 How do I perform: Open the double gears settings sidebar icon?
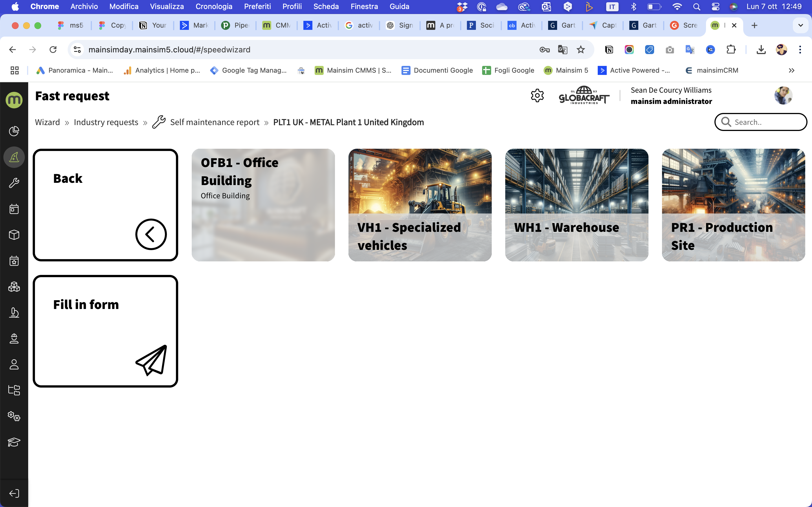coord(14,417)
